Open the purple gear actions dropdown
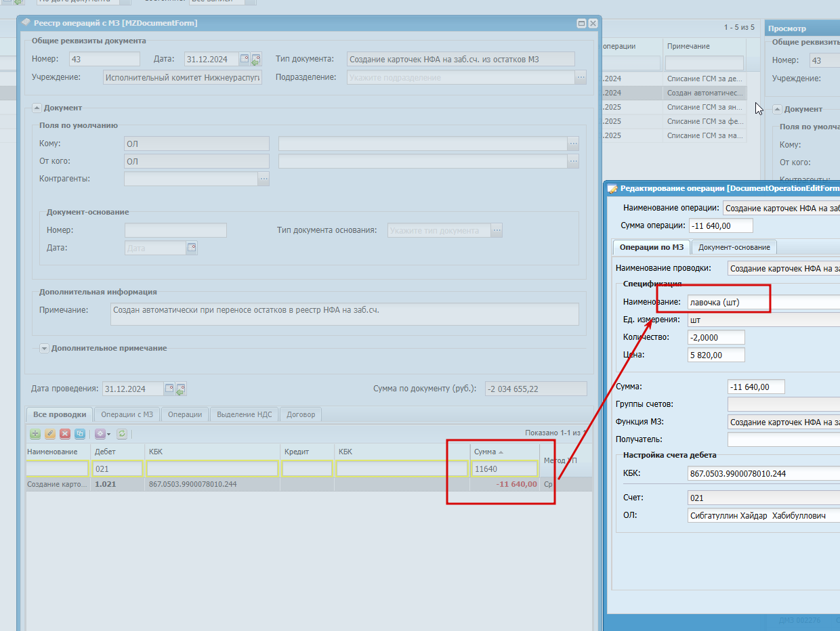Screen dimensions: 840x631 pos(102,433)
